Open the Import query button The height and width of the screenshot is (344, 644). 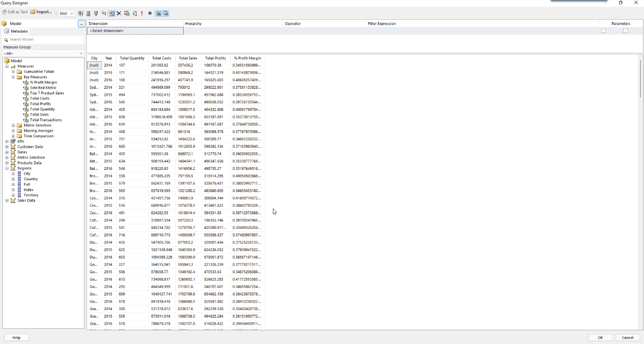[41, 12]
